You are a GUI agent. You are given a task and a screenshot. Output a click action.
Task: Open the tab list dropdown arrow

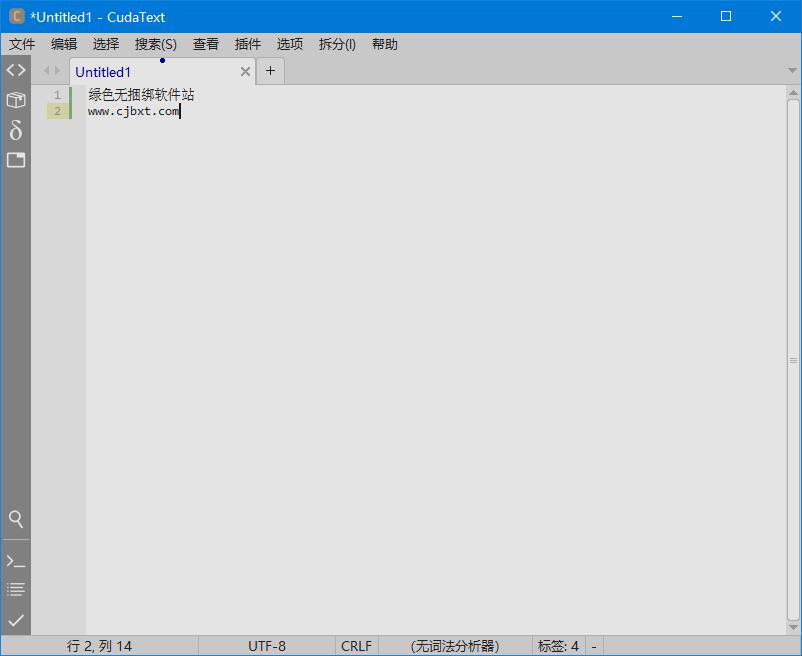(792, 71)
